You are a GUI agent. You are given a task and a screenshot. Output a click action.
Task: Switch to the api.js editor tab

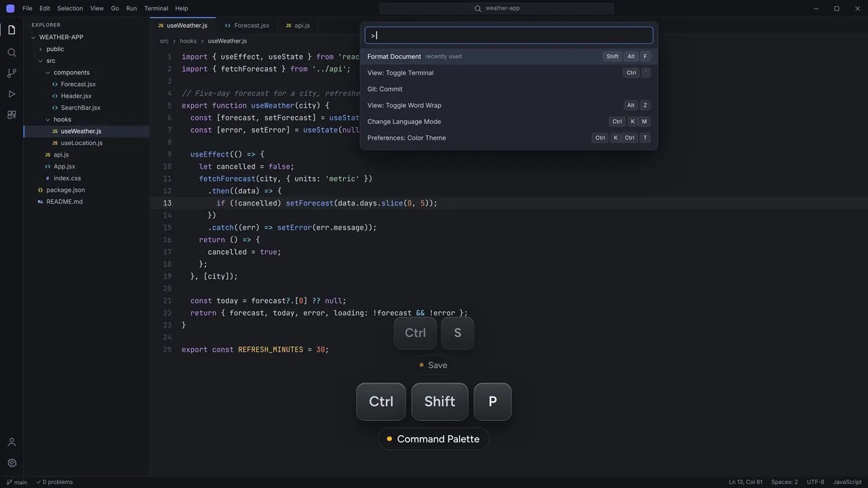(x=297, y=25)
